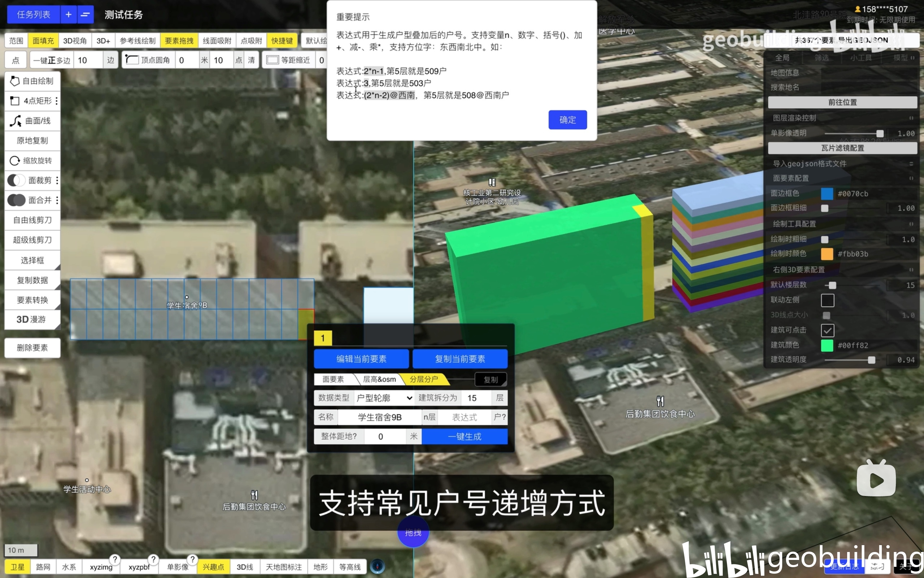Click the 表达式 input field
The height and width of the screenshot is (578, 924).
[464, 417]
